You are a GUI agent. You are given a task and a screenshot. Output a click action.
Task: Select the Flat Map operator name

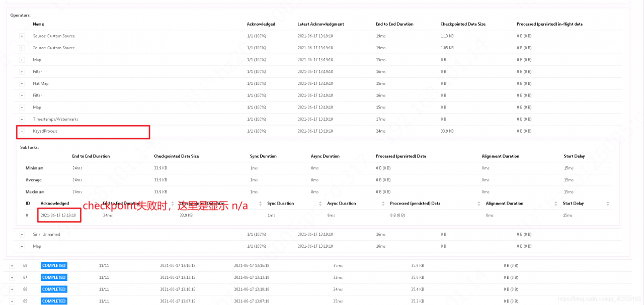[x=41, y=83]
